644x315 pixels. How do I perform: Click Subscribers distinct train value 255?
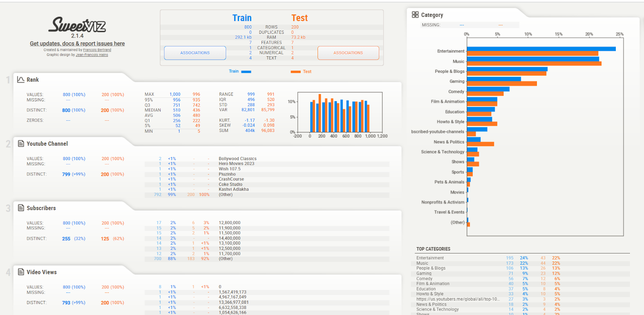tap(66, 239)
